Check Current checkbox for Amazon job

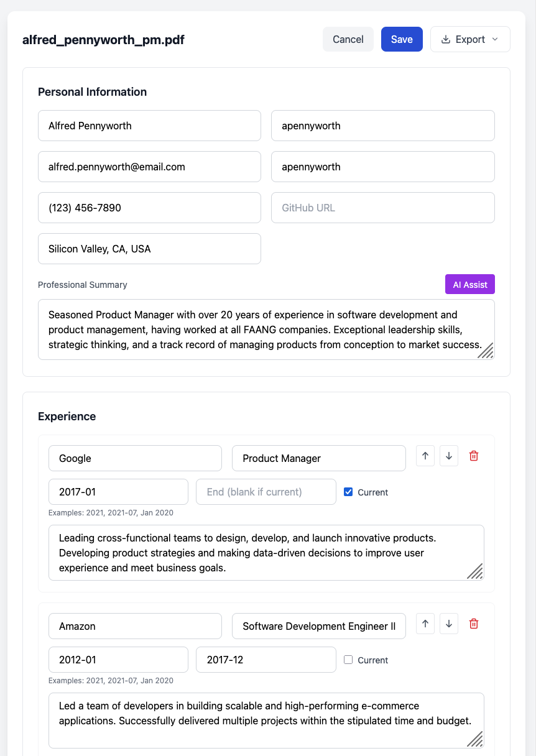(x=348, y=660)
